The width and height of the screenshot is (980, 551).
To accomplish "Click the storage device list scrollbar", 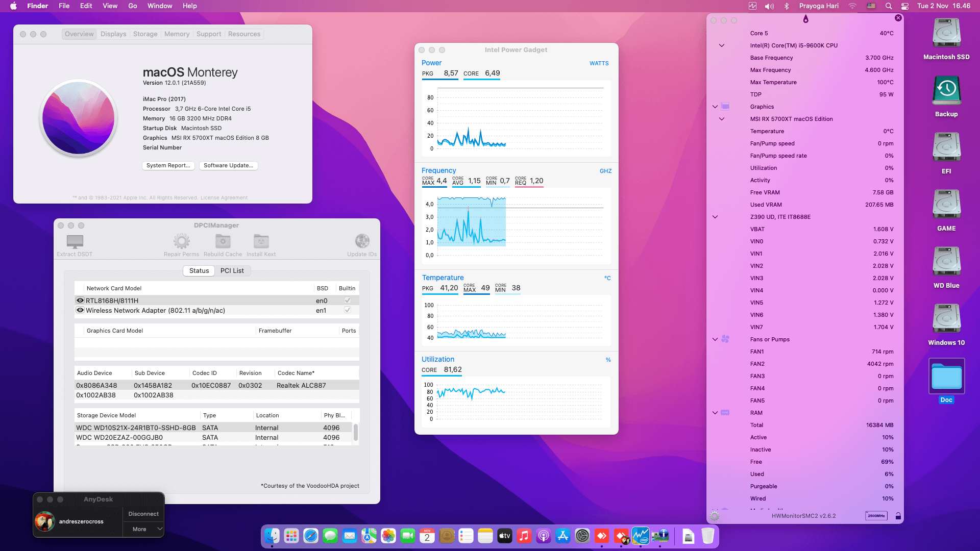I will pos(356,433).
